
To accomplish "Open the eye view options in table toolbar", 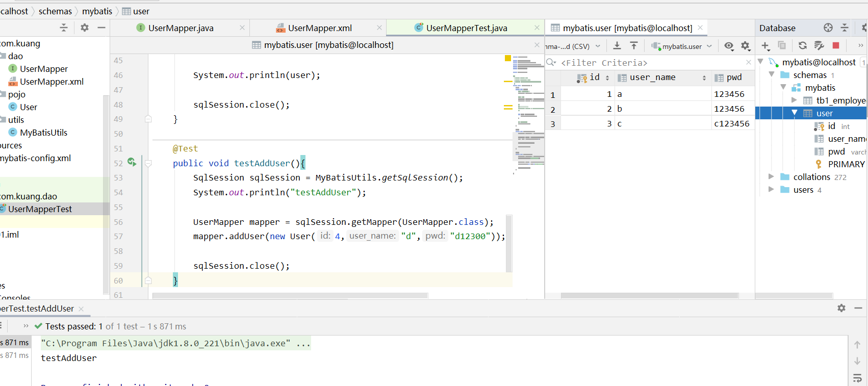I will click(x=729, y=46).
